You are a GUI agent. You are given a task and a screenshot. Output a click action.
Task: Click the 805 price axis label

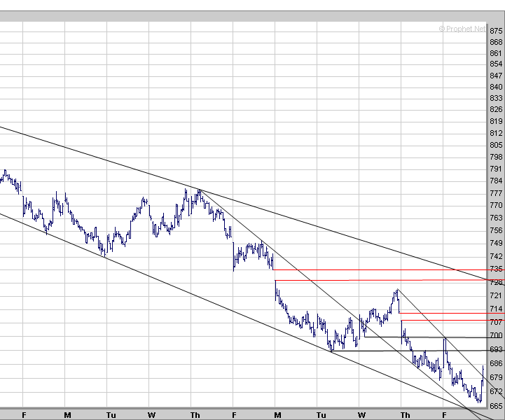(496, 145)
